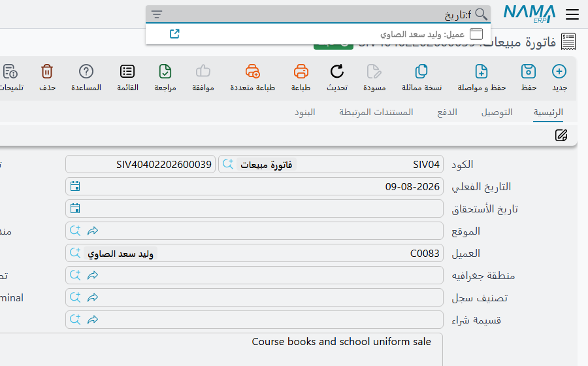Image resolution: width=588 pixels, height=366 pixels.
Task: Click the sales invoice document icon in title
Action: [568, 42]
